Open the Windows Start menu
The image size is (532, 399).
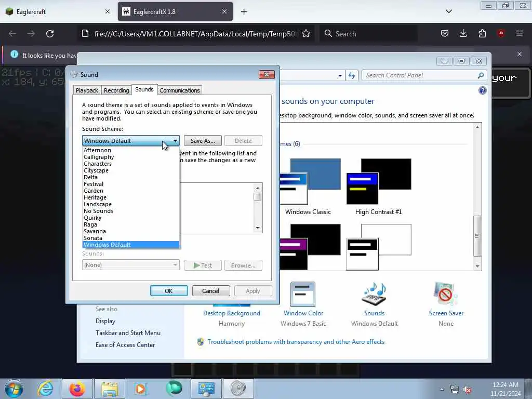(x=14, y=389)
